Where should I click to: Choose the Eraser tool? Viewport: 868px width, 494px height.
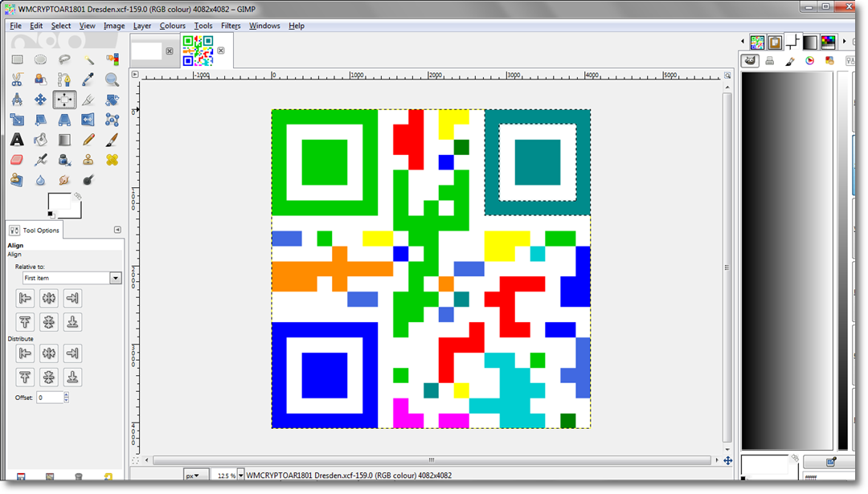tap(17, 160)
